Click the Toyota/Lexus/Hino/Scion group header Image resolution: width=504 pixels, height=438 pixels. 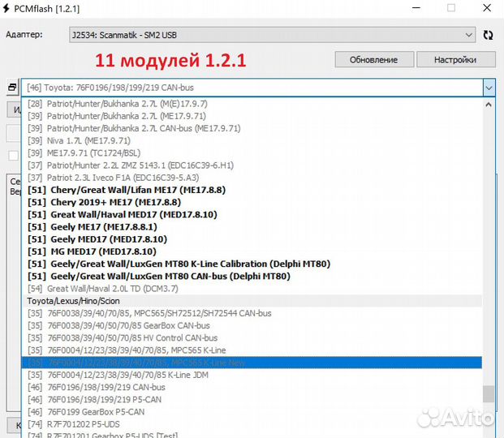252,301
